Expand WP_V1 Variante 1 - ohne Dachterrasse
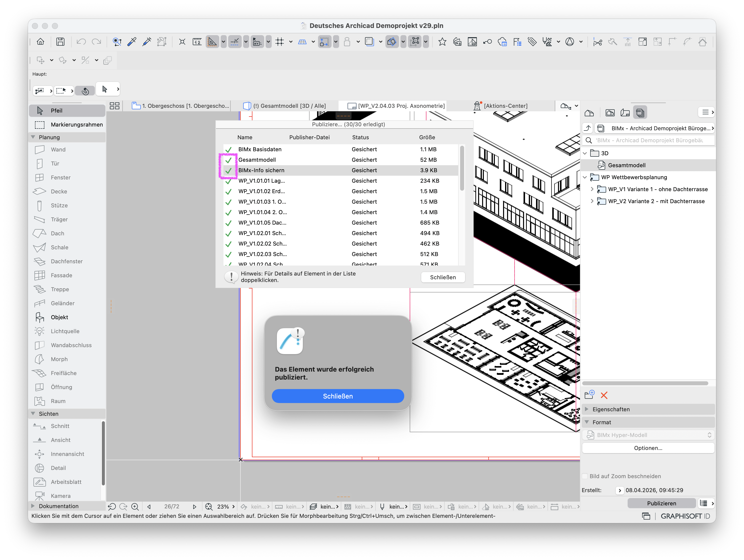744x560 pixels. (x=592, y=189)
